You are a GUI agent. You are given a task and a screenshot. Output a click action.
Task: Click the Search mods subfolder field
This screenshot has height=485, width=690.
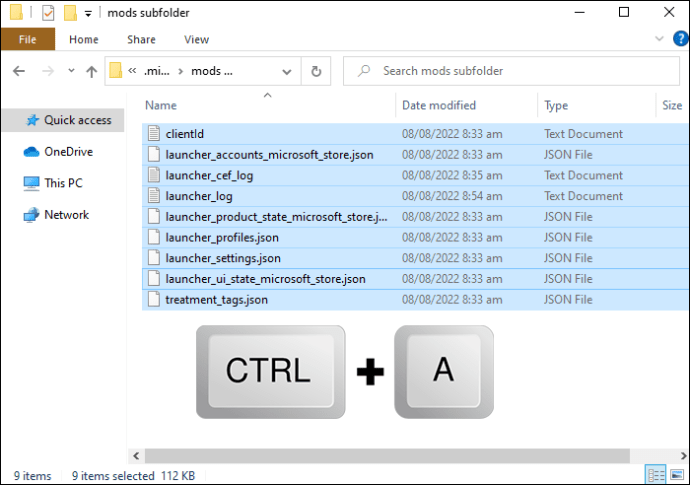pyautogui.click(x=511, y=71)
